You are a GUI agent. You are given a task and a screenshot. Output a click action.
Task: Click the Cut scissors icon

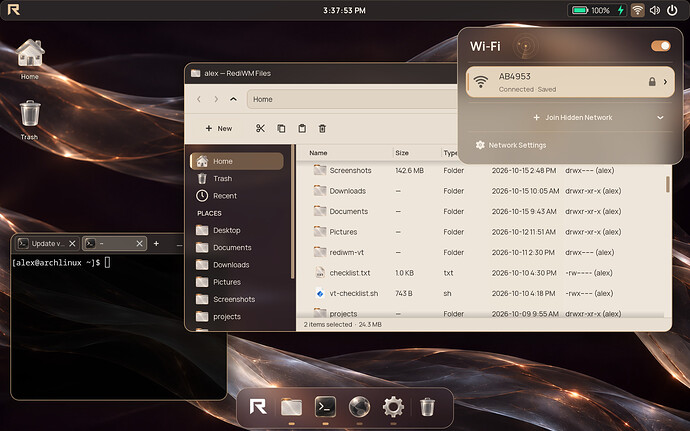[260, 128]
